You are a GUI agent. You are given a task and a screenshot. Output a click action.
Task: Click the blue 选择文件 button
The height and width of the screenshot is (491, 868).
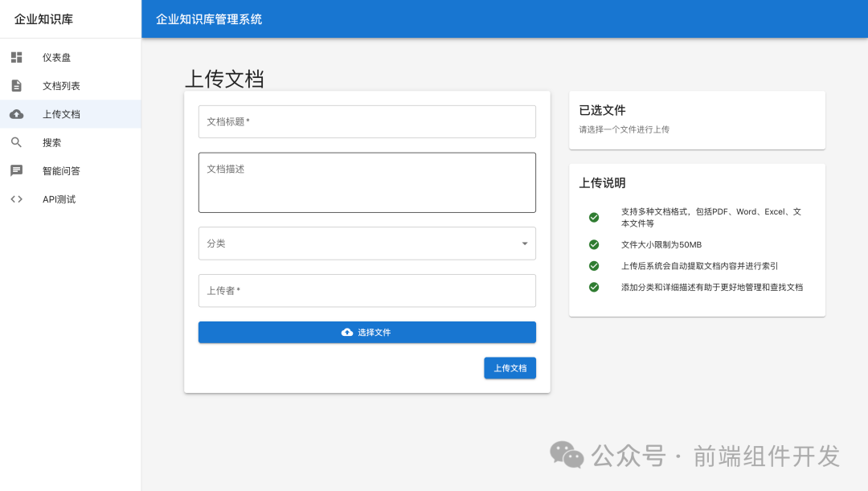[366, 332]
